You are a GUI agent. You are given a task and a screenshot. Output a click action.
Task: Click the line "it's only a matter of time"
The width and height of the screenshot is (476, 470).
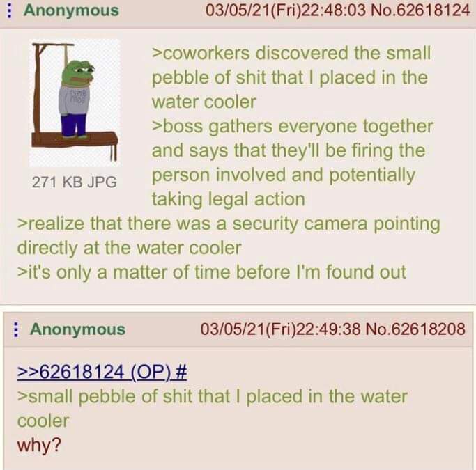point(212,272)
